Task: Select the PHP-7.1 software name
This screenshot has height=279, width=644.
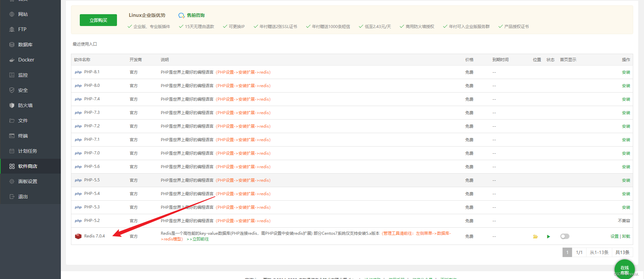Action: pos(92,139)
